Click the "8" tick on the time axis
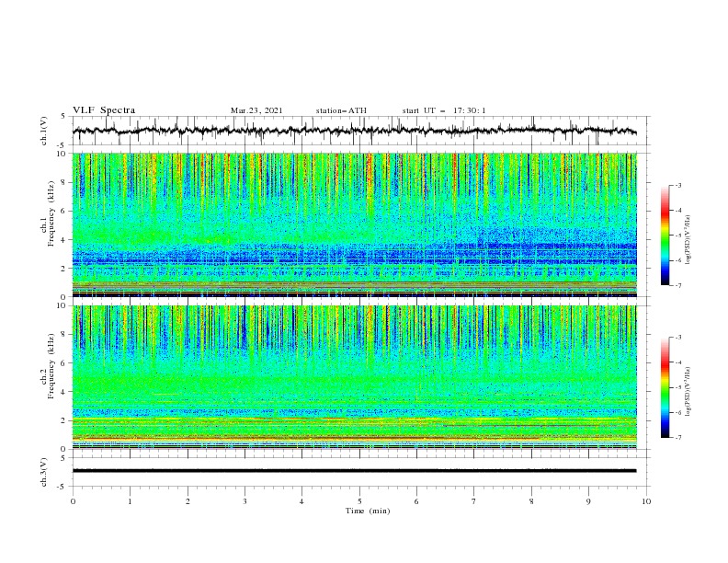The height and width of the screenshot is (563, 728). click(x=531, y=501)
